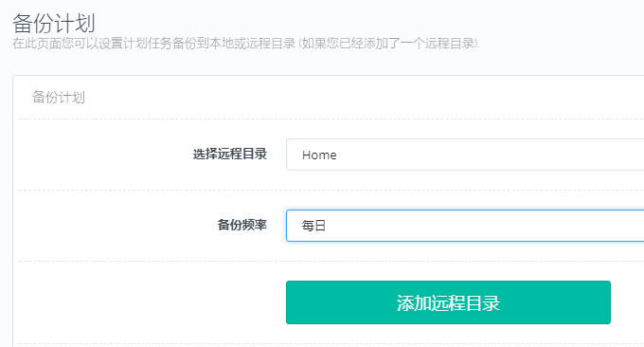Click the green 添加远程目录 button
The width and height of the screenshot is (644, 347).
[448, 302]
